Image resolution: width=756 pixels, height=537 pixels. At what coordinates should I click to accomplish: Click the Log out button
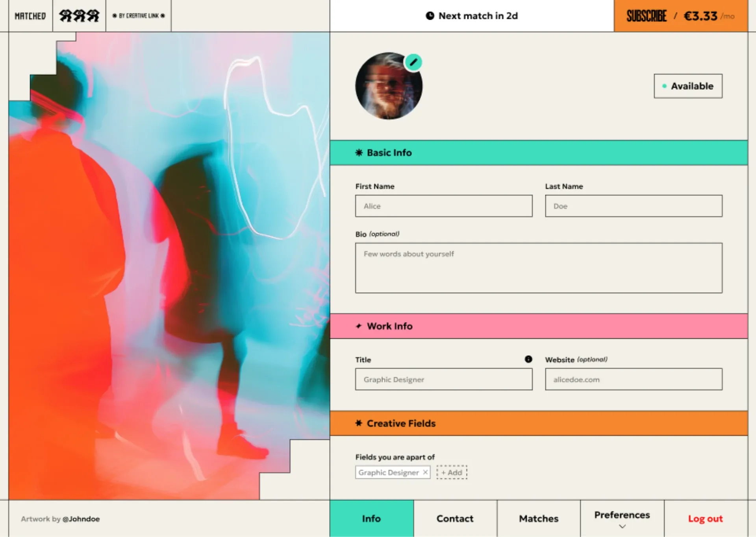click(x=705, y=519)
